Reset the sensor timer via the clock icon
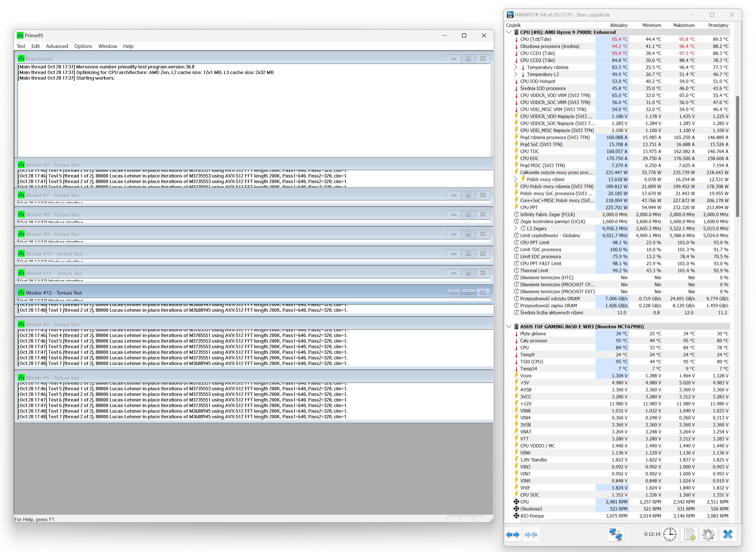This screenshot has height=552, width=756. 670,534
